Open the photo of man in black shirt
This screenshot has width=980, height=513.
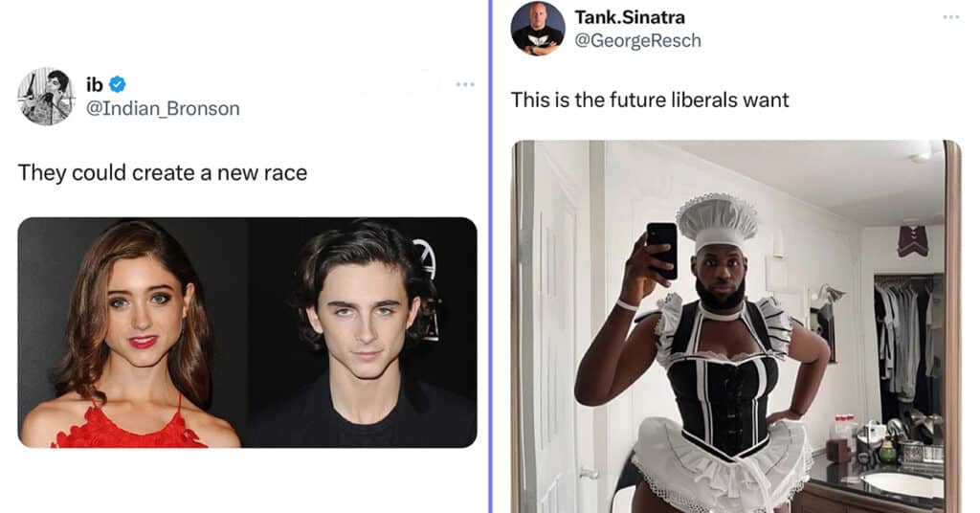[363, 332]
